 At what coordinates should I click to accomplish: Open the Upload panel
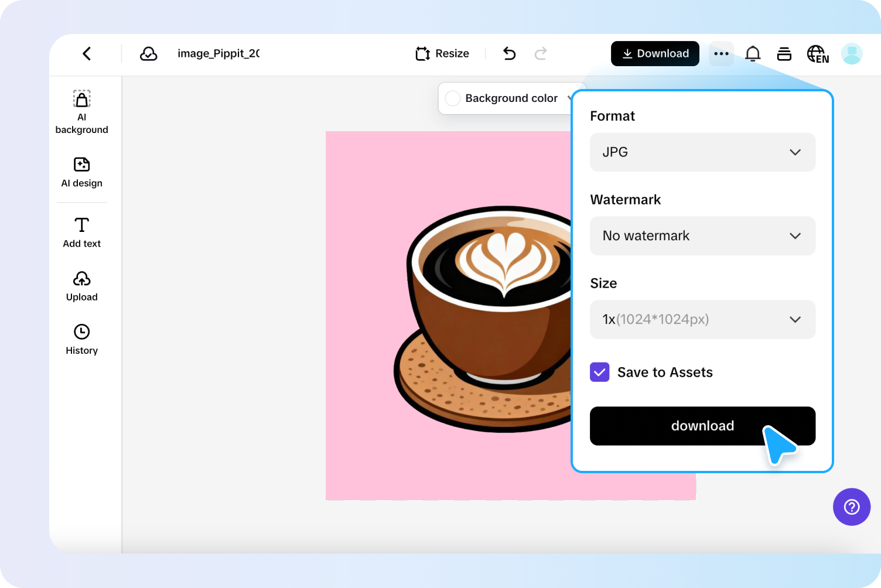81,286
